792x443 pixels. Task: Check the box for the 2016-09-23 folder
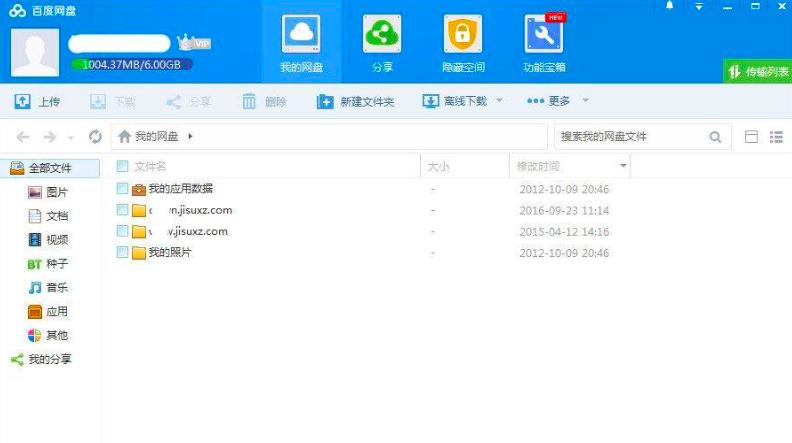coord(122,210)
